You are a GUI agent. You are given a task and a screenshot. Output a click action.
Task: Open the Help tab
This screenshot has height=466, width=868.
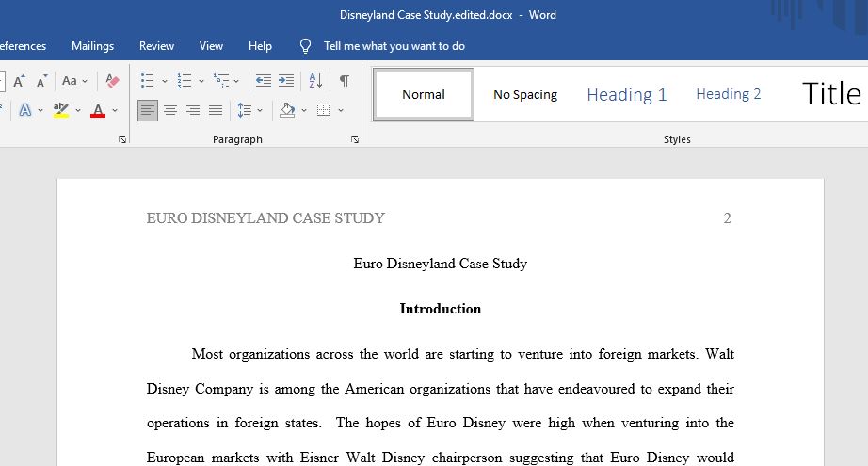click(260, 46)
